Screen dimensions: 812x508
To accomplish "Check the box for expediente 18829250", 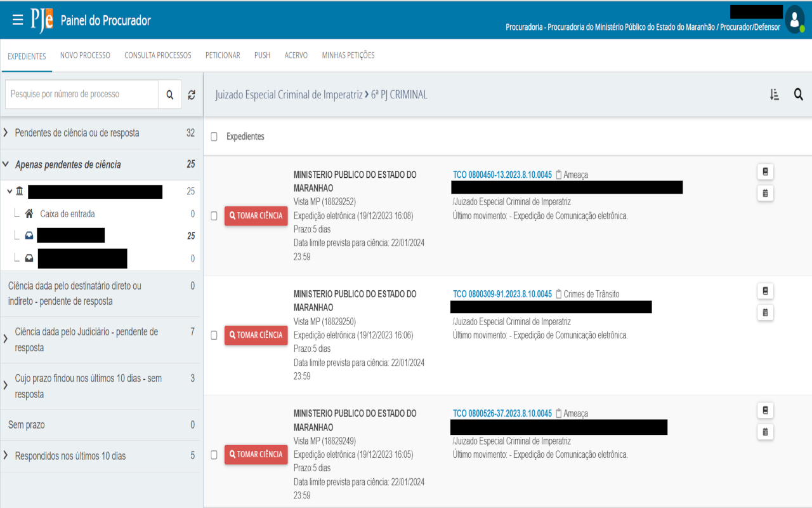I will [214, 335].
